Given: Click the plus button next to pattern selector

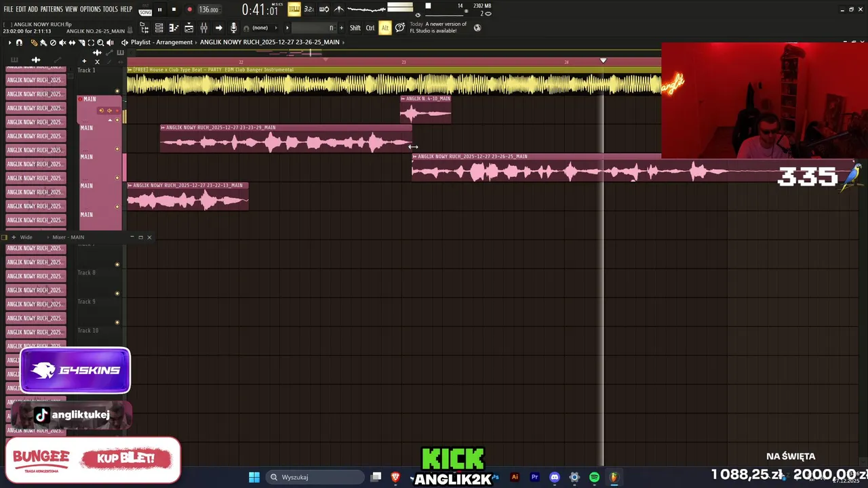Looking at the screenshot, I should 341,28.
